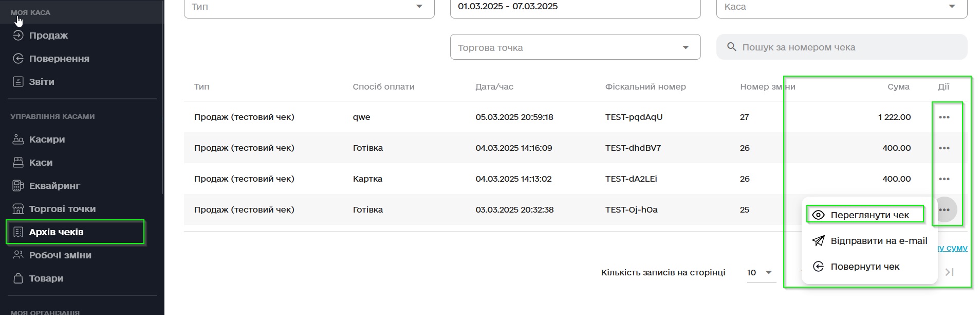The image size is (980, 315).
Task: Click payment method Картка
Action: (x=367, y=179)
